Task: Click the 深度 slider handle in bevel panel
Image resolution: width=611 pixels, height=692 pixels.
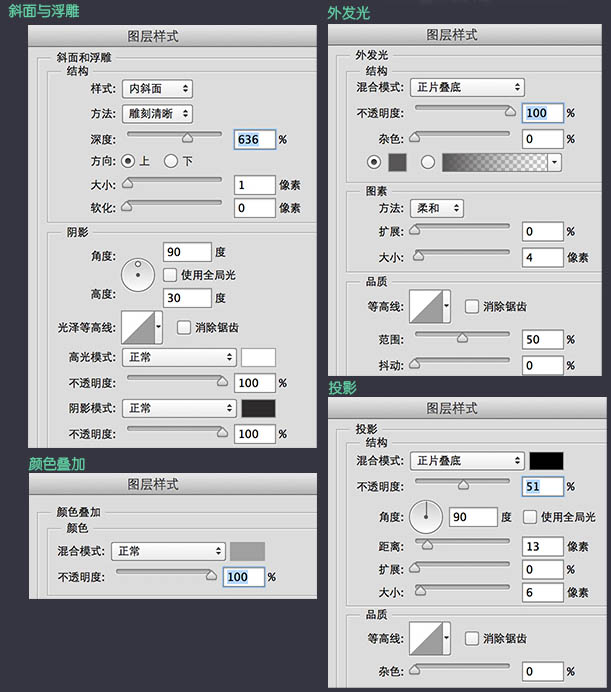Action: point(188,138)
